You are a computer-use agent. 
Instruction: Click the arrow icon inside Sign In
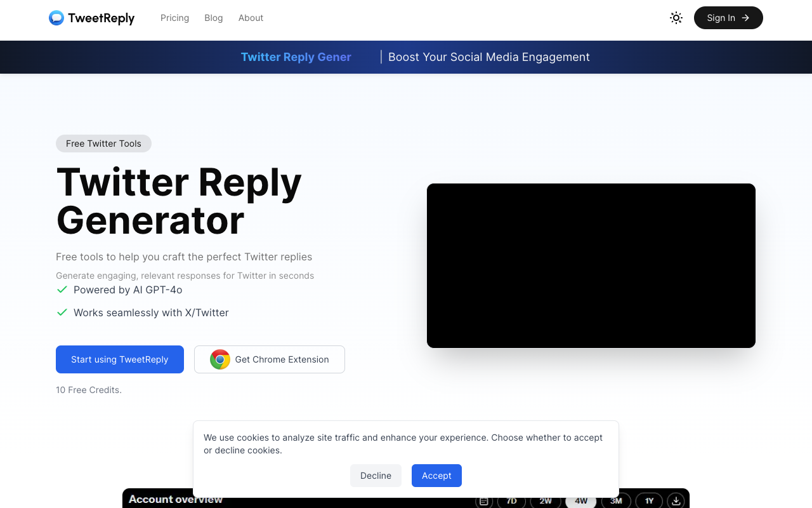pos(745,18)
